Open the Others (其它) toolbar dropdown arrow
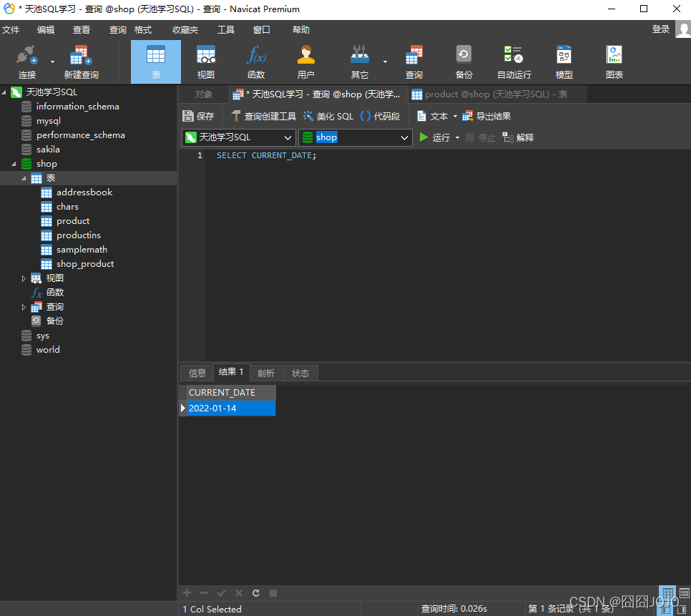Image resolution: width=691 pixels, height=616 pixels. coord(385,62)
